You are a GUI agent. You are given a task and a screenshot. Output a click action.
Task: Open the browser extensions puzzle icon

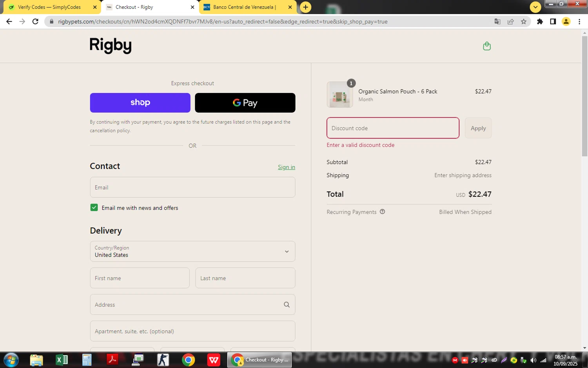[x=540, y=22]
